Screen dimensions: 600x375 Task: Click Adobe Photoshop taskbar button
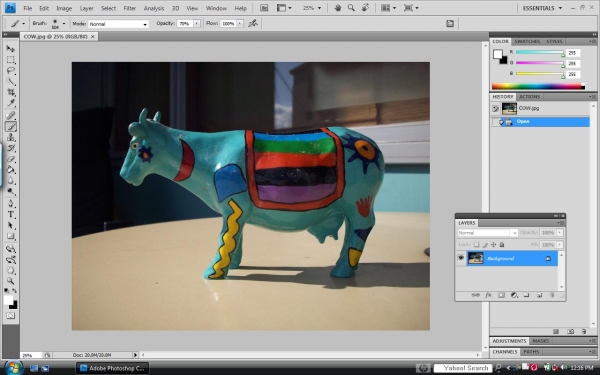click(x=112, y=368)
